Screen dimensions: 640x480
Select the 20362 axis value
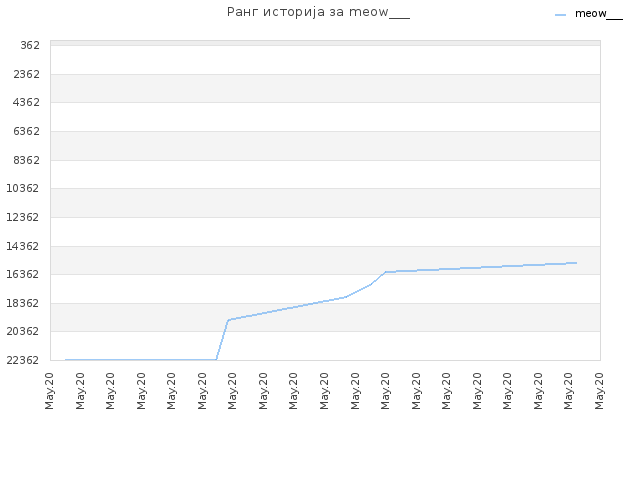coord(23,331)
